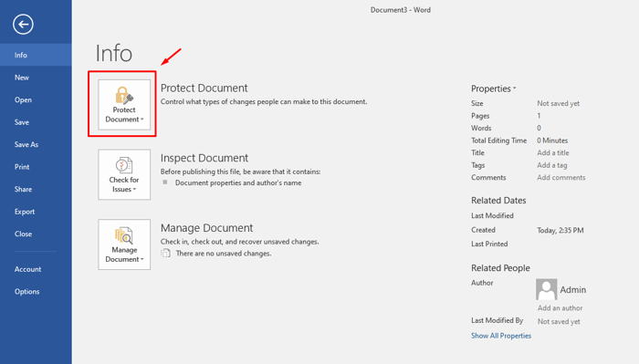Click the Add comments field
639x364 pixels.
coord(561,178)
